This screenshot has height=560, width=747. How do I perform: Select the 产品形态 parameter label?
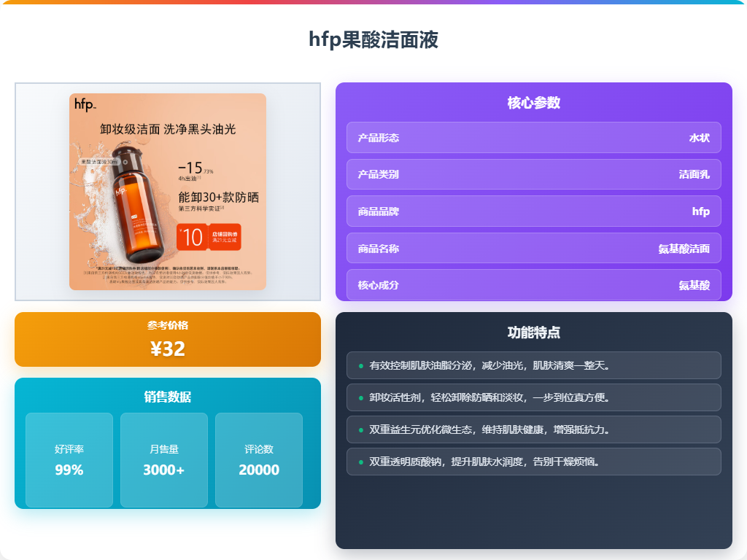pos(379,138)
